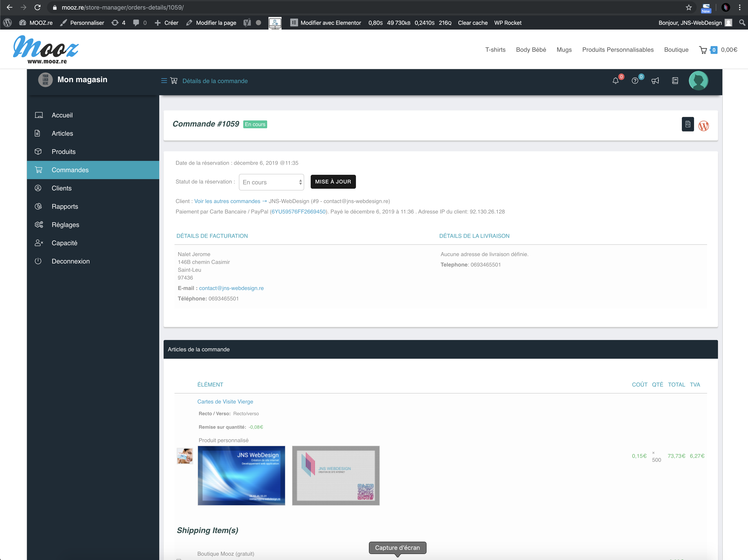Expand the En cours status dropdown
The width and height of the screenshot is (748, 560).
click(271, 182)
